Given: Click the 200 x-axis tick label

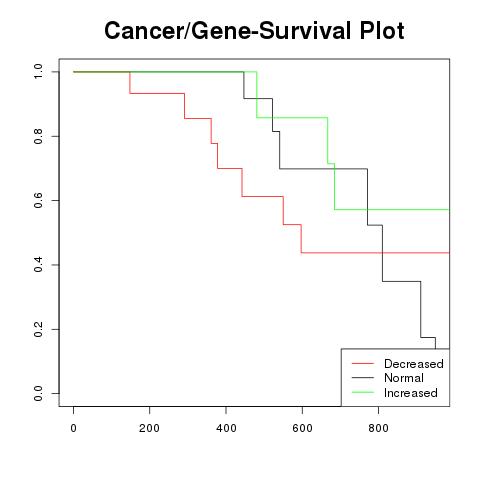Looking at the screenshot, I should coord(149,428).
